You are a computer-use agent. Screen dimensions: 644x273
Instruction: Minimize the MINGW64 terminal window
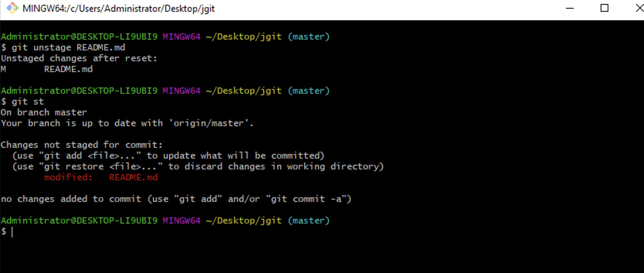569,8
